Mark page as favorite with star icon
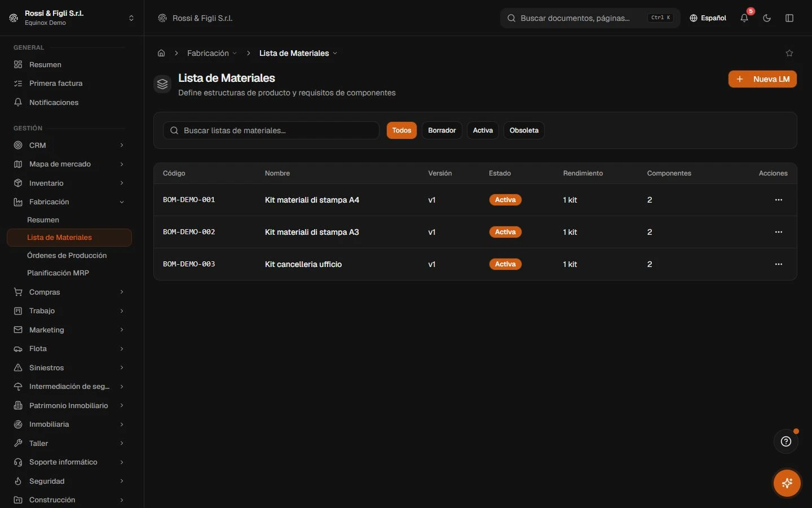This screenshot has height=508, width=812. [x=789, y=53]
